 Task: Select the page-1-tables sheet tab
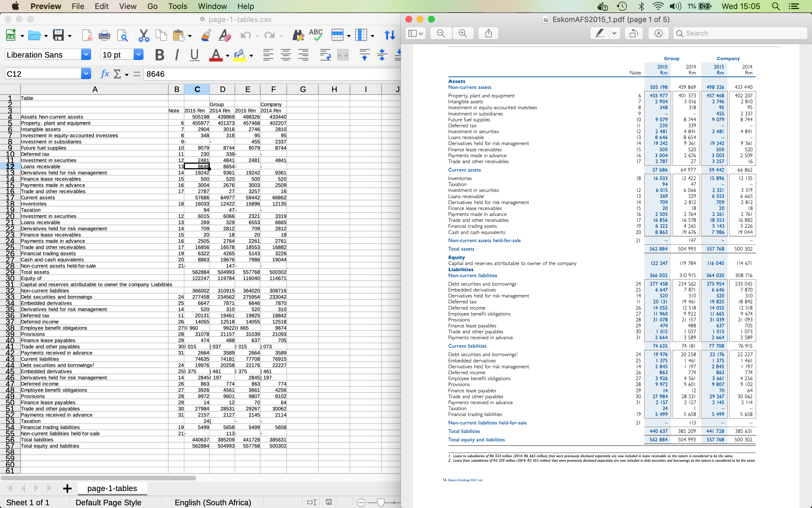tap(112, 488)
